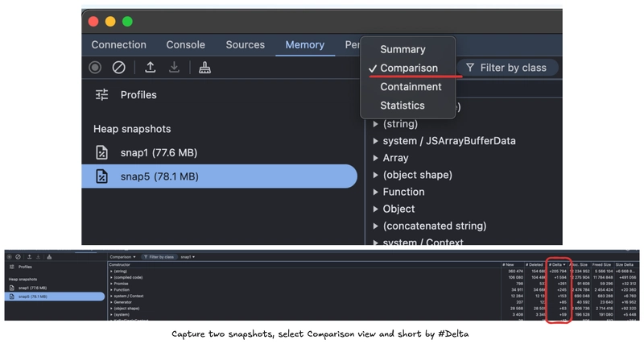Pick the Statistics view from the popup menu
This screenshot has width=644, height=344.
[x=402, y=106]
